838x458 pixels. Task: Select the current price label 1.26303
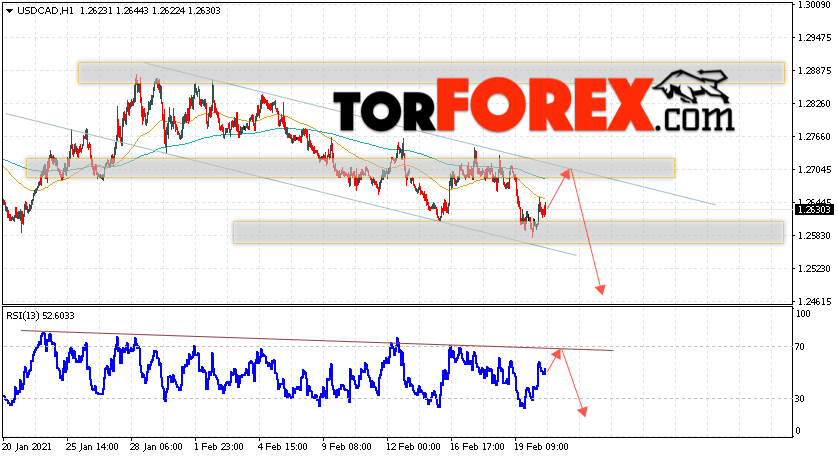coord(814,209)
